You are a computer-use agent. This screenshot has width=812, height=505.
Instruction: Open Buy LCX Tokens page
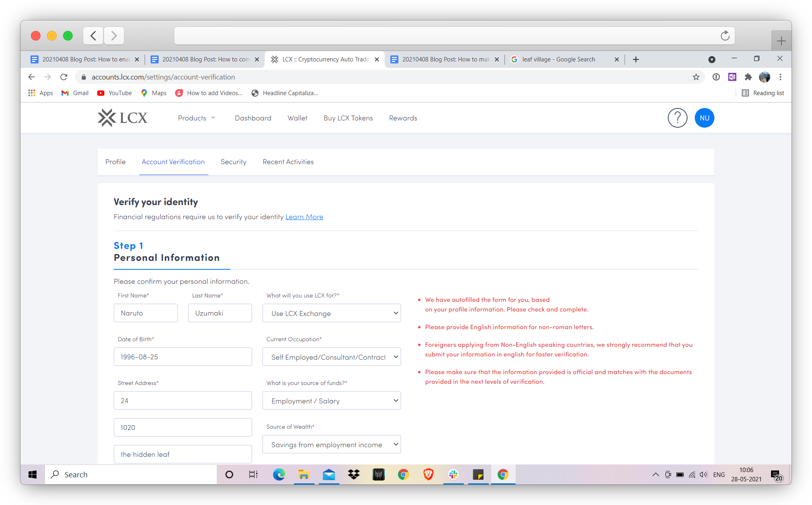[x=348, y=118]
